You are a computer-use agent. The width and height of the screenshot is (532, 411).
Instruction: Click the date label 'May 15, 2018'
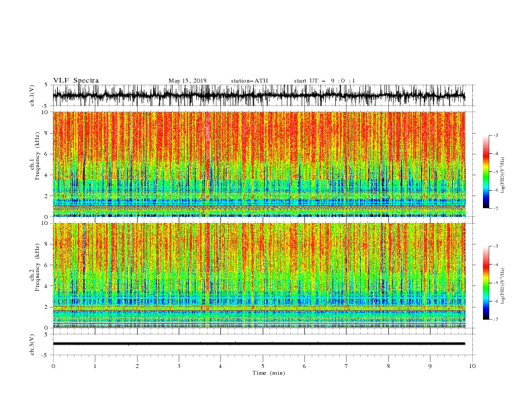point(187,81)
